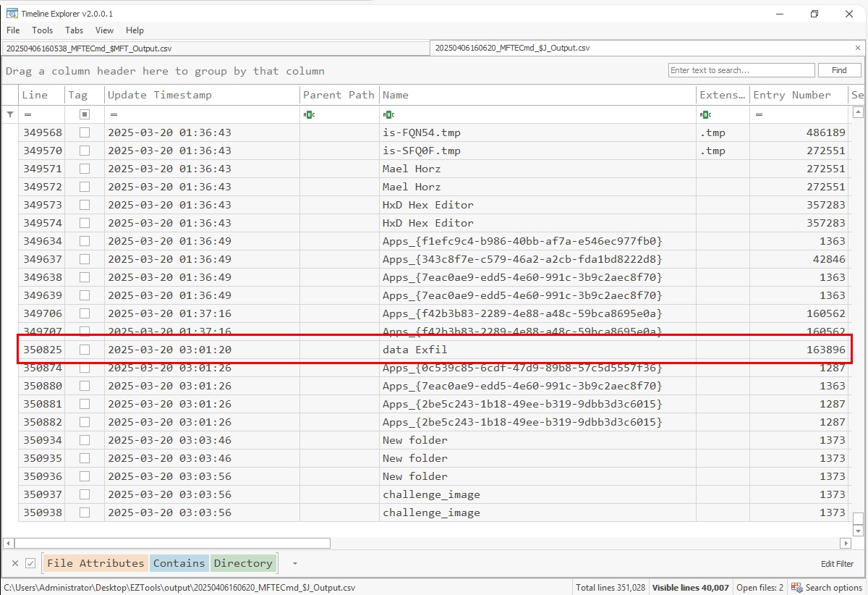The width and height of the screenshot is (868, 595).
Task: Disable the active filter checkbox
Action: point(30,563)
